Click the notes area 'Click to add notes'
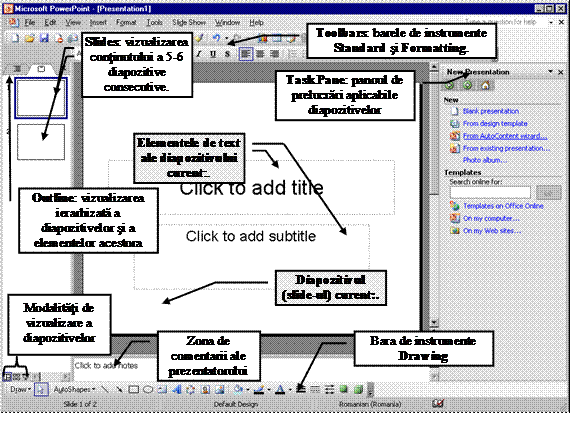This screenshot has width=572, height=426. 106,365
